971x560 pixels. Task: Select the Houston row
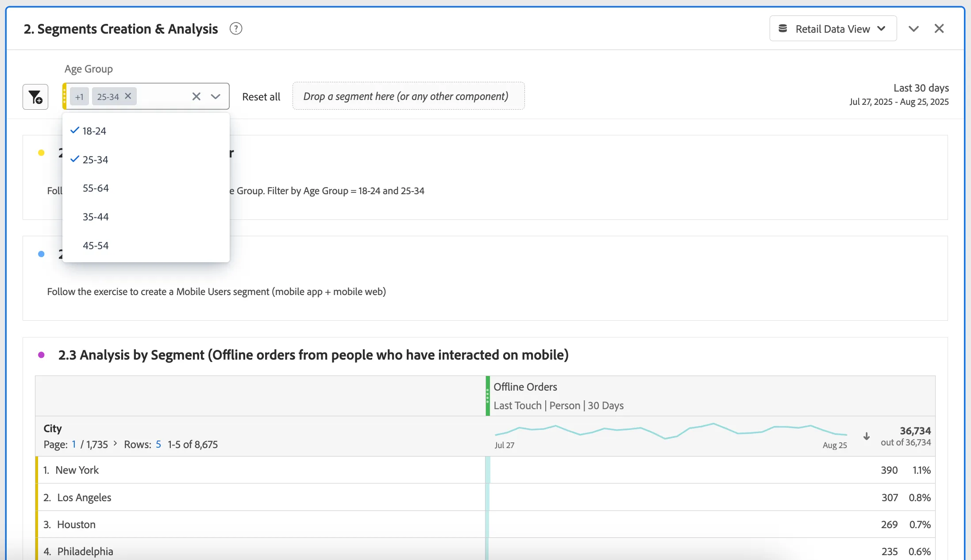coord(485,524)
